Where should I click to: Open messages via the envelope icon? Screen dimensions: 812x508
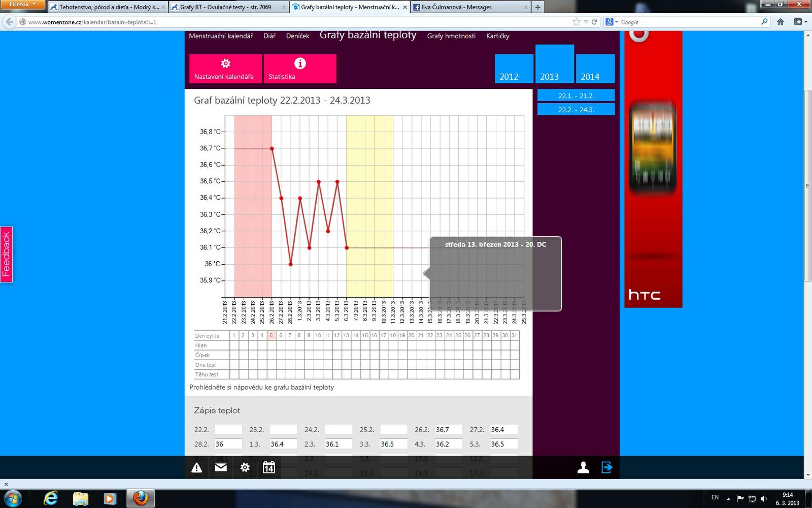coord(221,467)
